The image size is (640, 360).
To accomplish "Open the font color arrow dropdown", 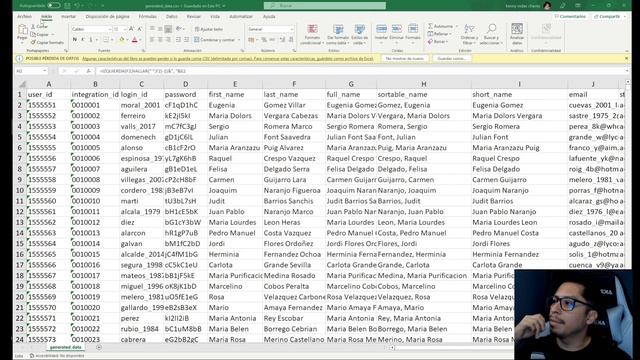I will point(140,40).
